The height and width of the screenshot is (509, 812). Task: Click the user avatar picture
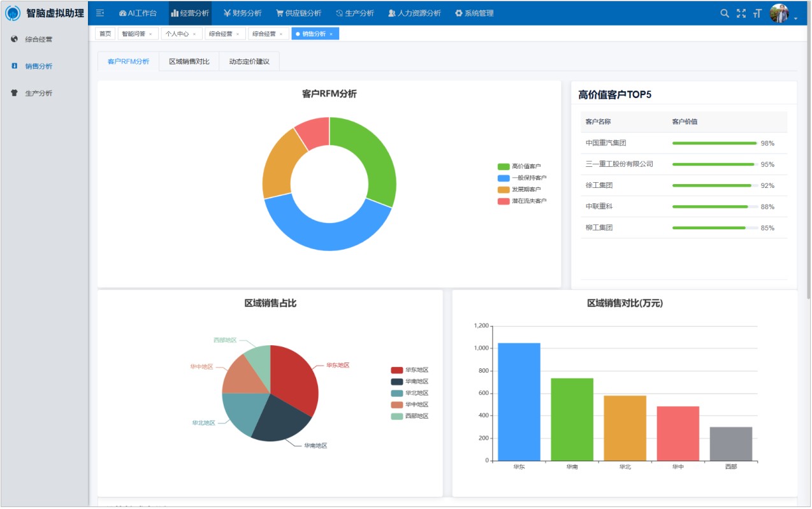779,13
